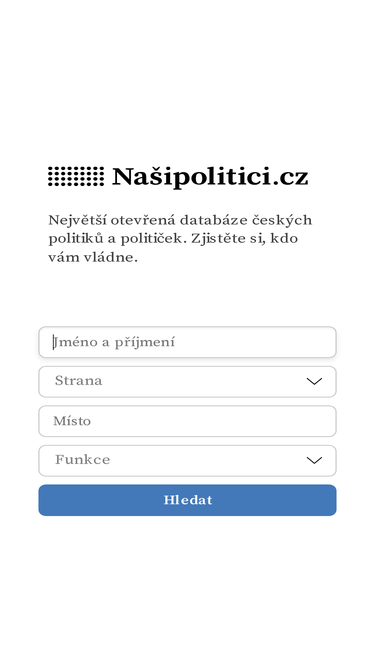
Task: Click the empty middle of Funkce selector
Action: point(208,461)
